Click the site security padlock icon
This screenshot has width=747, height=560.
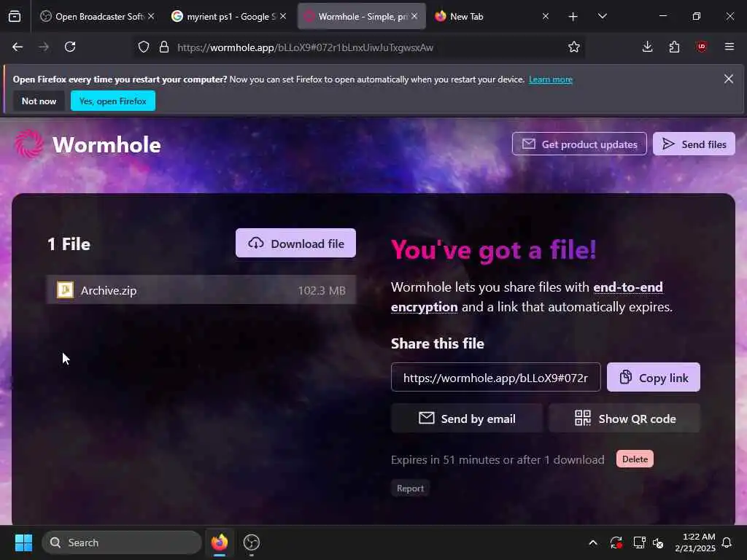(164, 47)
